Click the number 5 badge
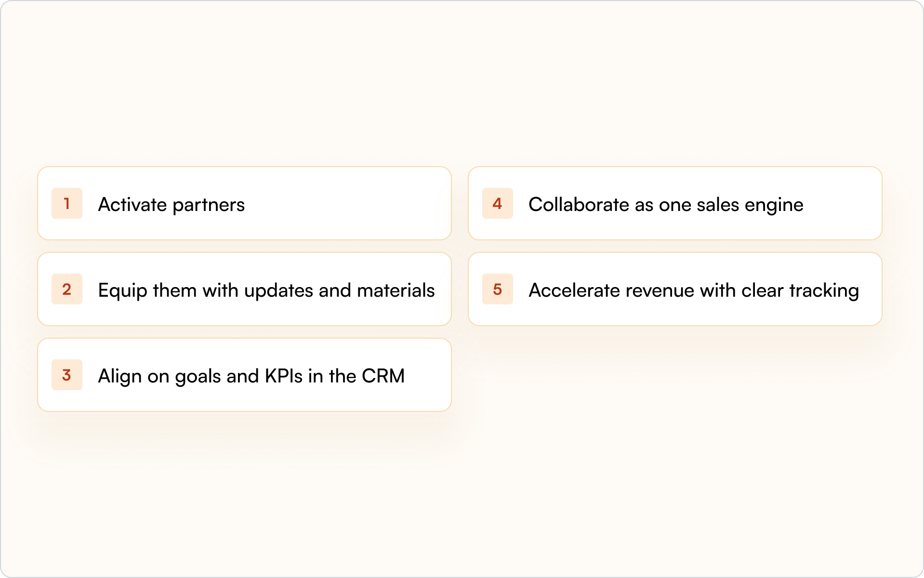Image resolution: width=924 pixels, height=578 pixels. pyautogui.click(x=498, y=289)
